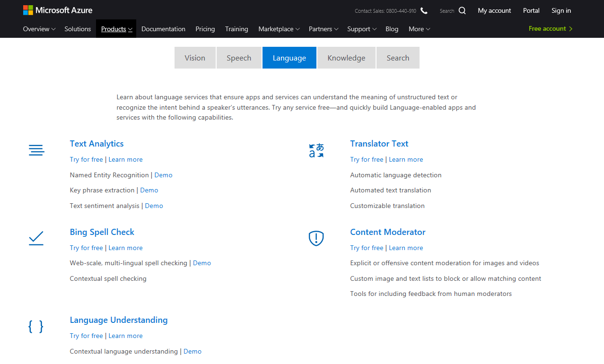Open the Pricing menu item

click(205, 29)
